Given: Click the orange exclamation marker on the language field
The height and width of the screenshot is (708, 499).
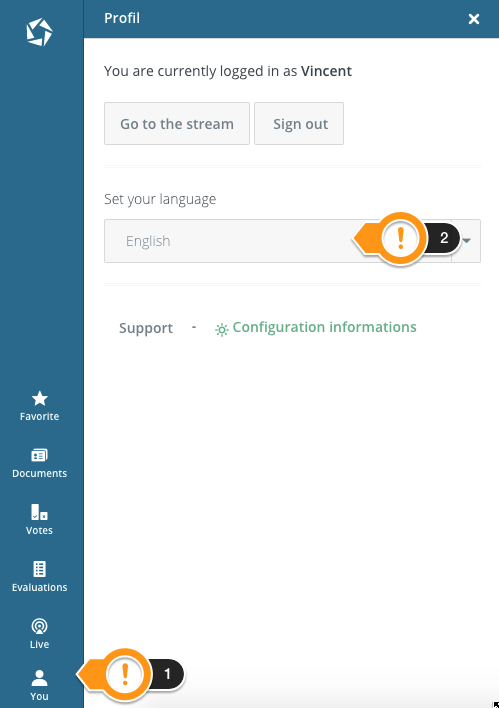Looking at the screenshot, I should [400, 238].
